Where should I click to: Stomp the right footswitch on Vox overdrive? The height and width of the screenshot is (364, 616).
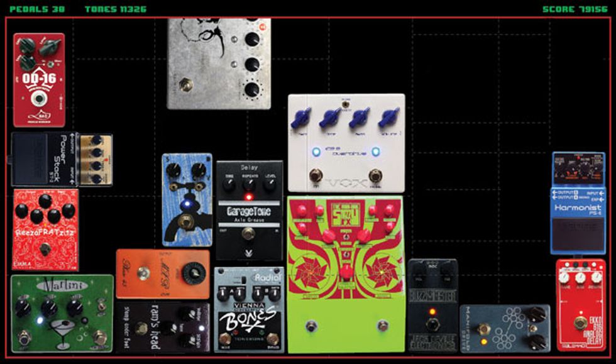pos(375,175)
